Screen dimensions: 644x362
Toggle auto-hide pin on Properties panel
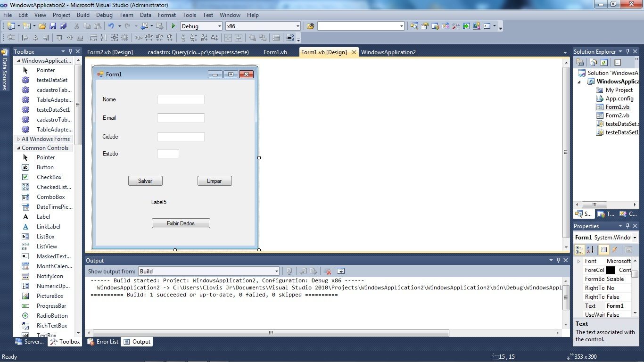[x=627, y=226]
